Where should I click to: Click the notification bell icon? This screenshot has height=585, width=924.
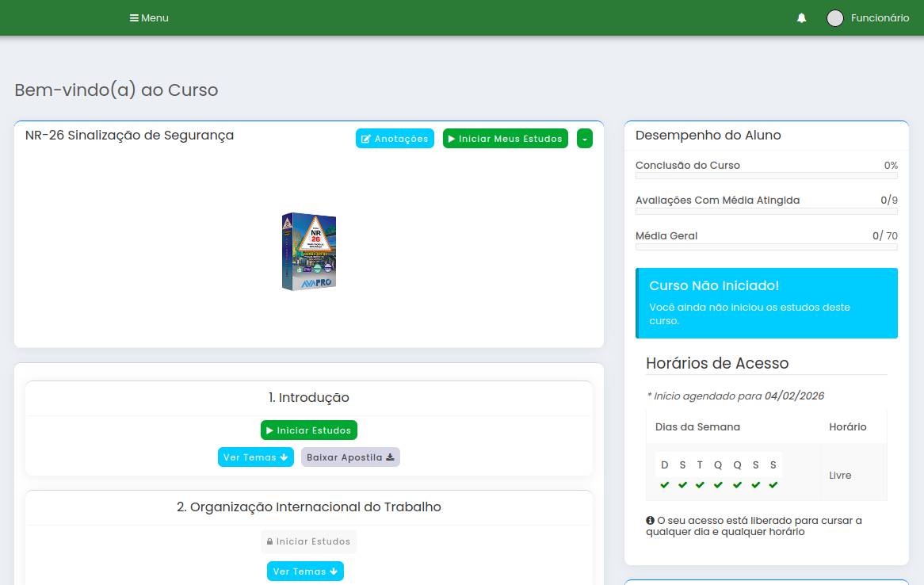click(x=801, y=17)
